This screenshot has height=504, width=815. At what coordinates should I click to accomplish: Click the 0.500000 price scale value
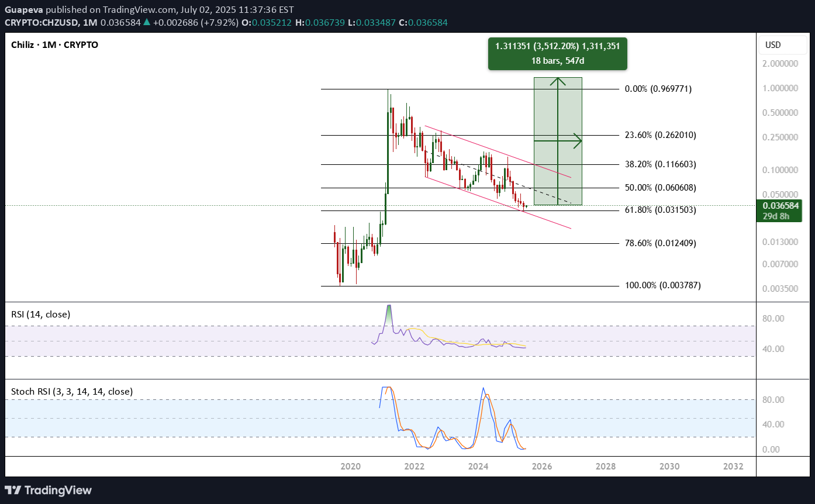click(x=781, y=112)
